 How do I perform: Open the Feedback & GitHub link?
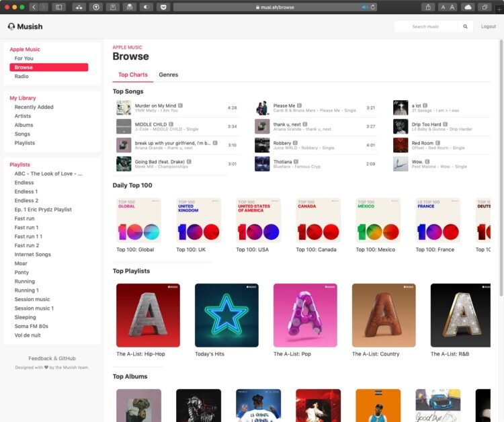(x=52, y=358)
